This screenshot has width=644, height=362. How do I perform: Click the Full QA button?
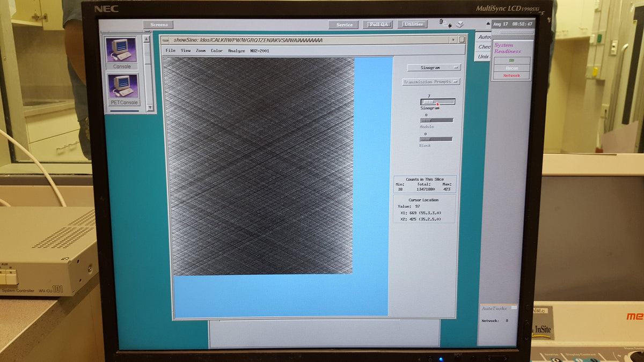point(378,25)
